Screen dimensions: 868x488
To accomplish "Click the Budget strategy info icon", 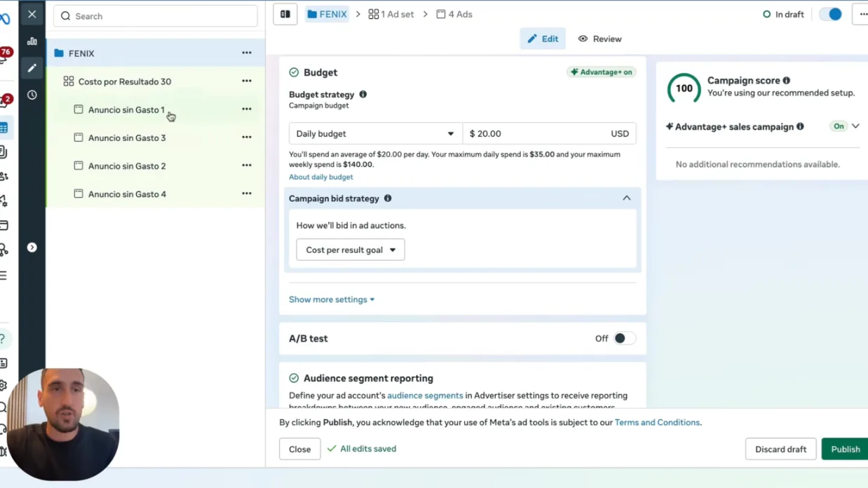I will click(363, 94).
